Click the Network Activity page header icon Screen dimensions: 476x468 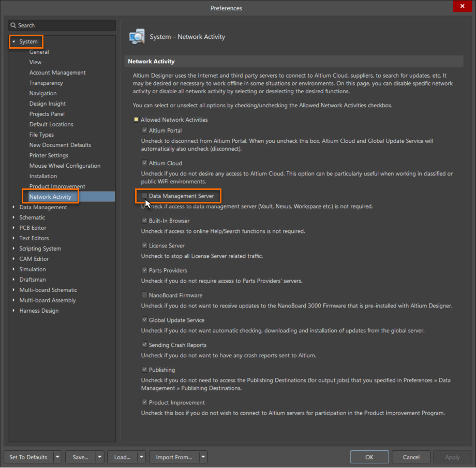[137, 37]
